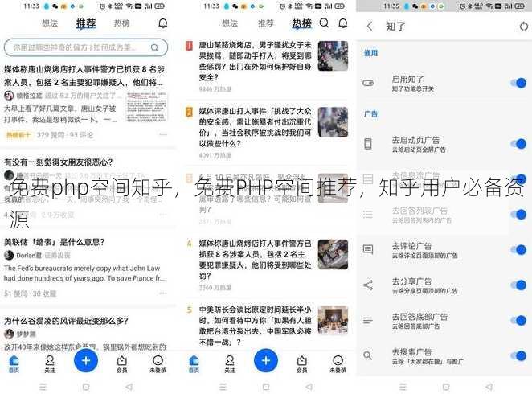
Task: Open 未登录 profile on the 推荐 screen
Action: (158, 363)
